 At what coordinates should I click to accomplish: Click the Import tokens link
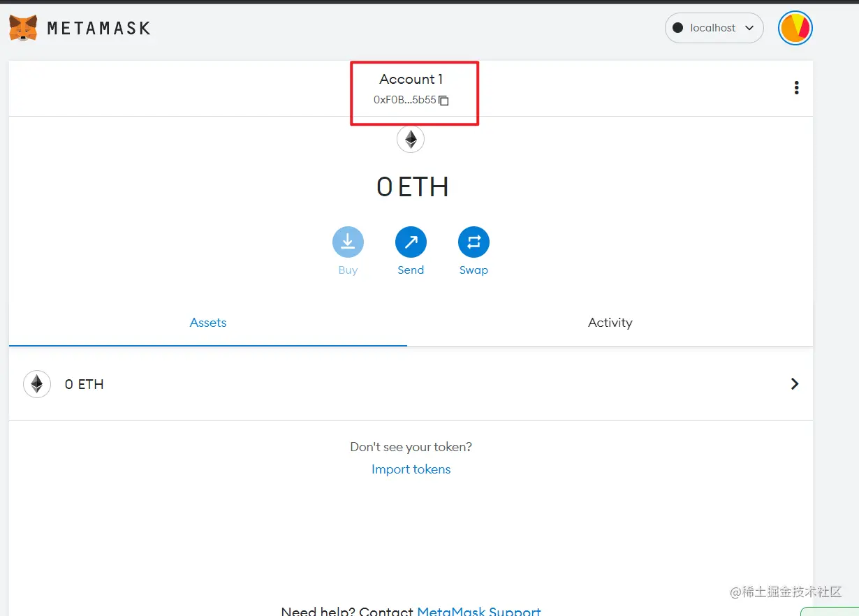point(411,469)
